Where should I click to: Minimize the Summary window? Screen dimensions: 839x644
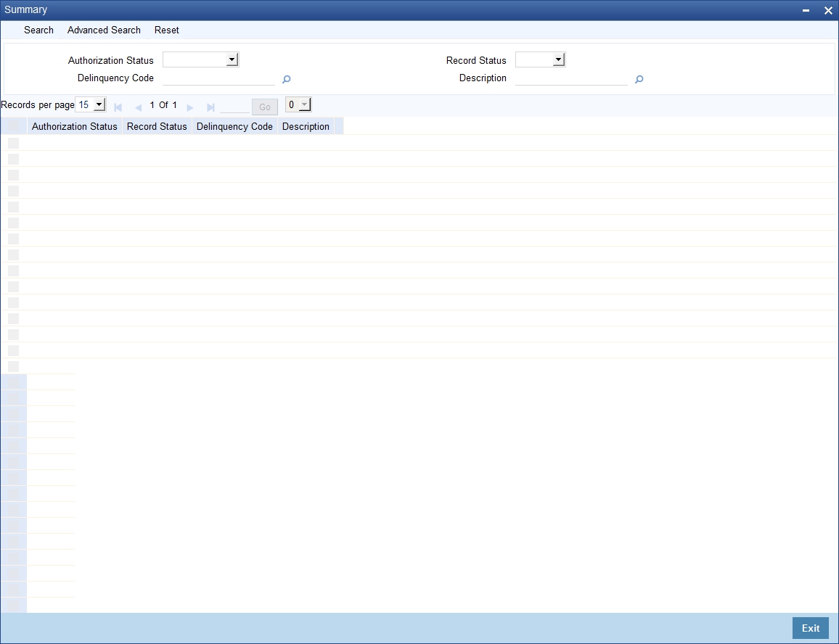tap(806, 10)
